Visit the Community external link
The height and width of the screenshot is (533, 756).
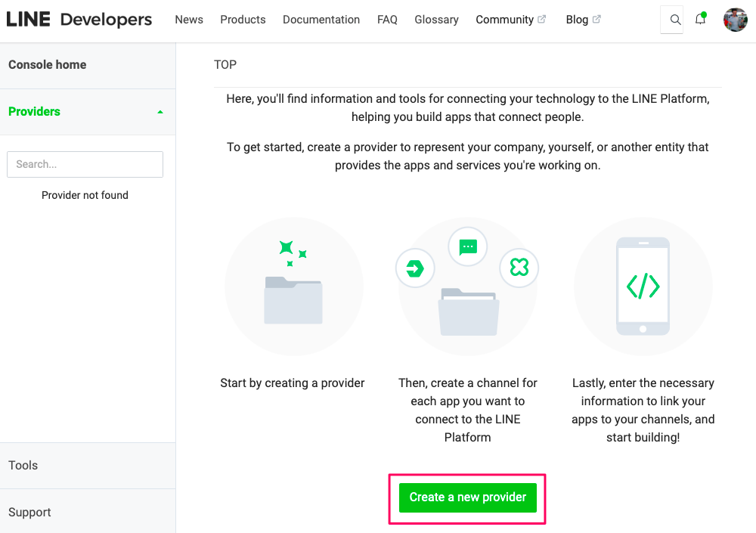pyautogui.click(x=510, y=20)
